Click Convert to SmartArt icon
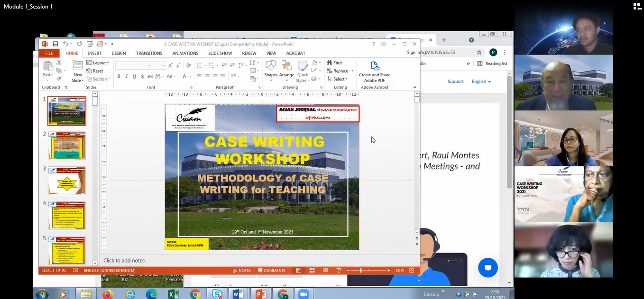This screenshot has width=644, height=299. [x=254, y=78]
